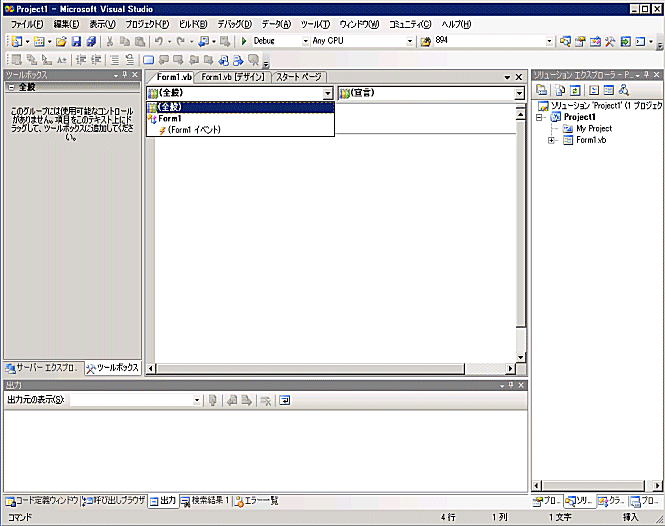The image size is (665, 526).
Task: Click the Cut scissors icon
Action: [110, 41]
